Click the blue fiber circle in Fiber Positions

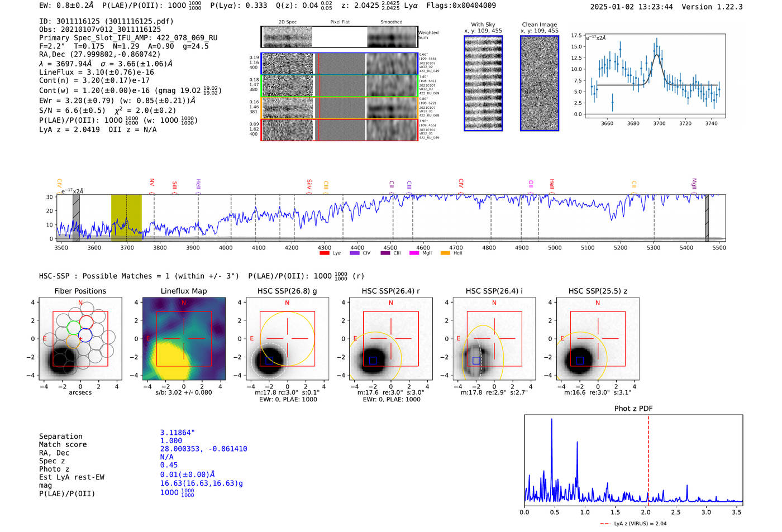coord(85,336)
